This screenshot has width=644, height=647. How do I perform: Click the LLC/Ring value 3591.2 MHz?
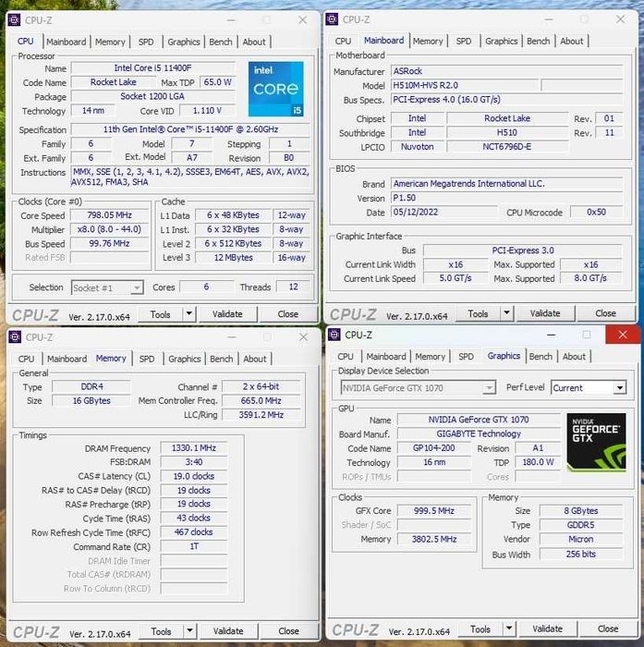[261, 415]
